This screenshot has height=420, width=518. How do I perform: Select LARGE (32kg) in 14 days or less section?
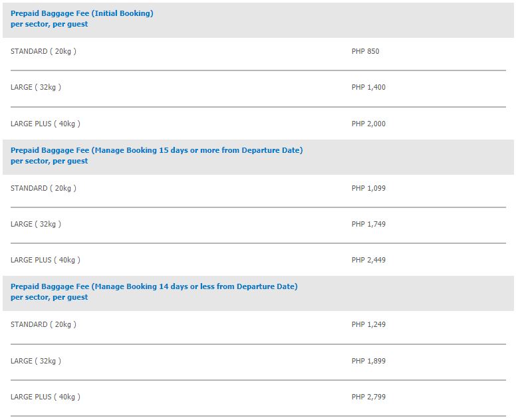[36, 361]
